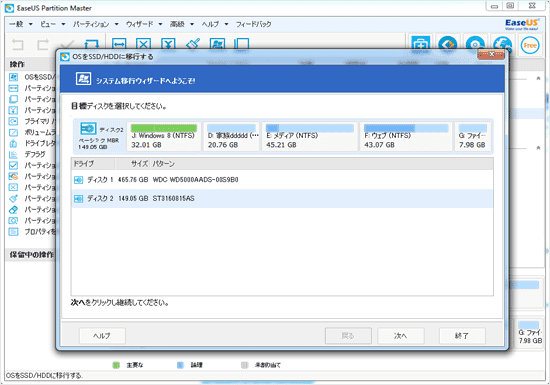Select the ディスク 1 row in disk list

click(282, 180)
